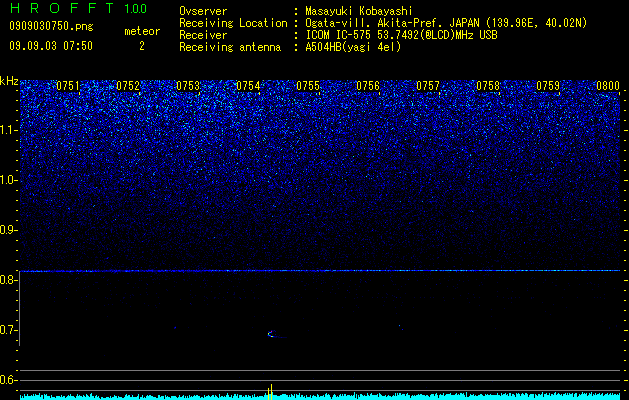
Task: Click the 0.9 kHz axis label
Action: (x=9, y=230)
